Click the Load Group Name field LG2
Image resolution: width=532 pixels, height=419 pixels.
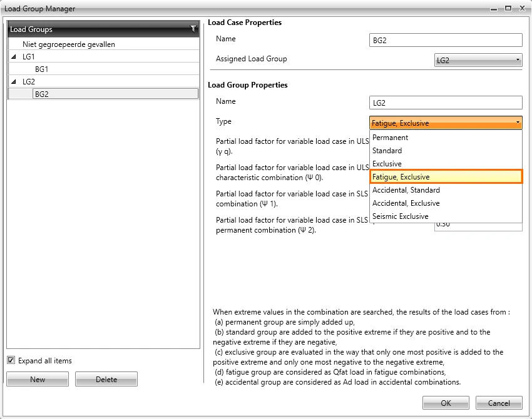446,103
